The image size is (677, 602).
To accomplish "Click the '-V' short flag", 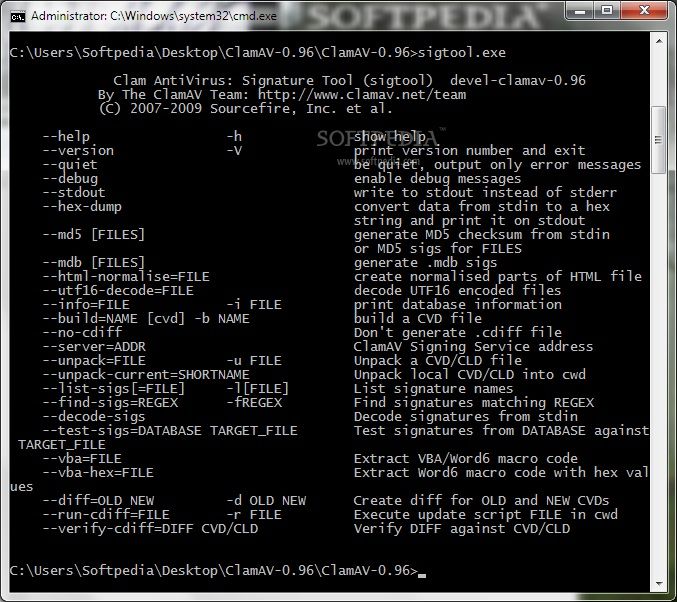I will 234,151.
